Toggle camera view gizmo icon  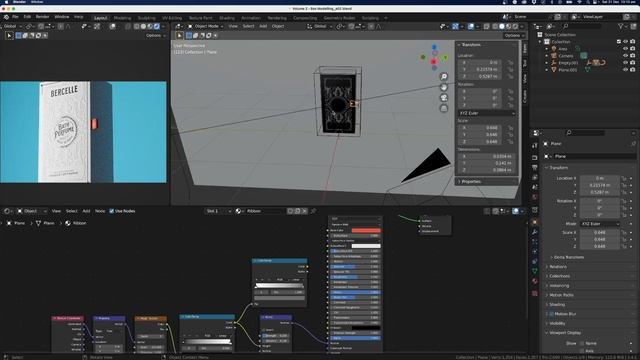(444, 98)
